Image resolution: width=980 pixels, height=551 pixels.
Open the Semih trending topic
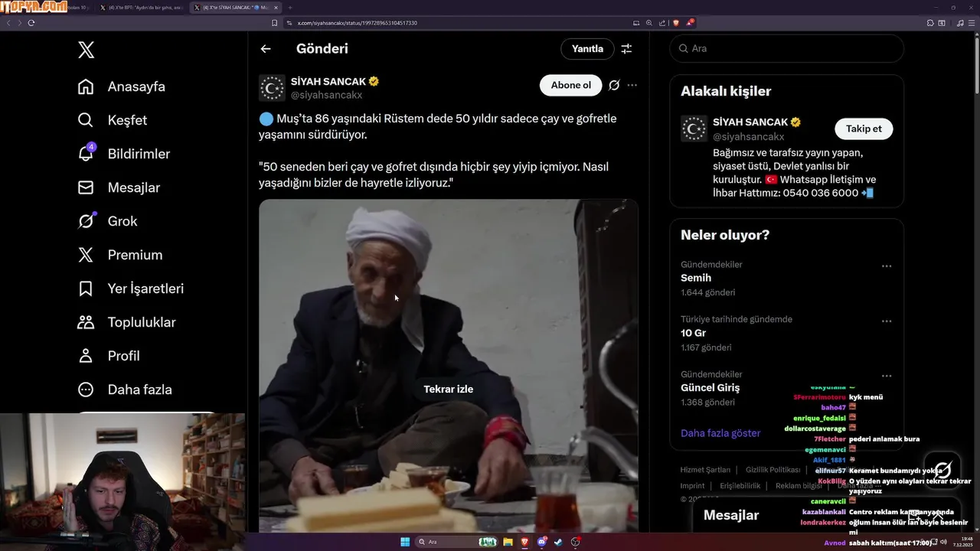(x=696, y=278)
